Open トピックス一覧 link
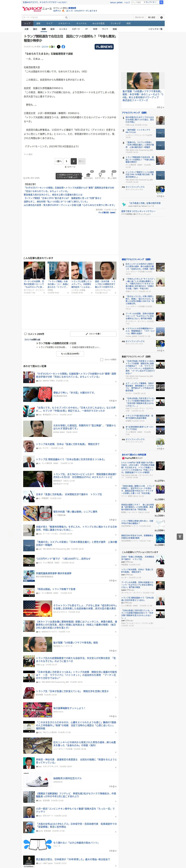 coord(155,29)
